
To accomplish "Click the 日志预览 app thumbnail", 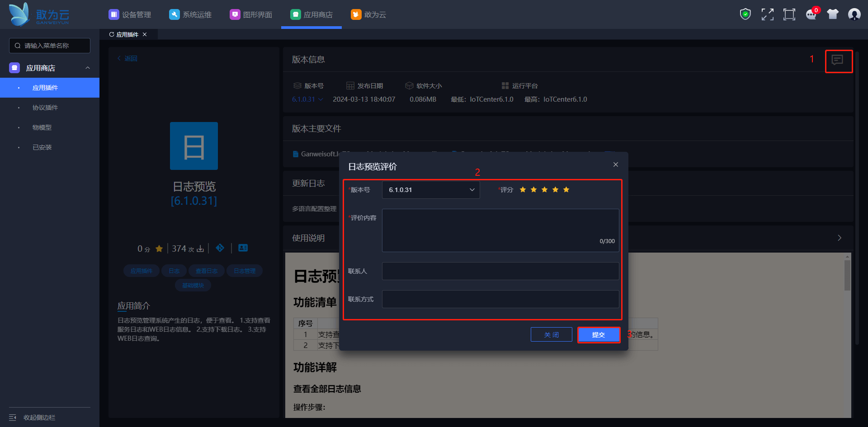I will pyautogui.click(x=194, y=146).
